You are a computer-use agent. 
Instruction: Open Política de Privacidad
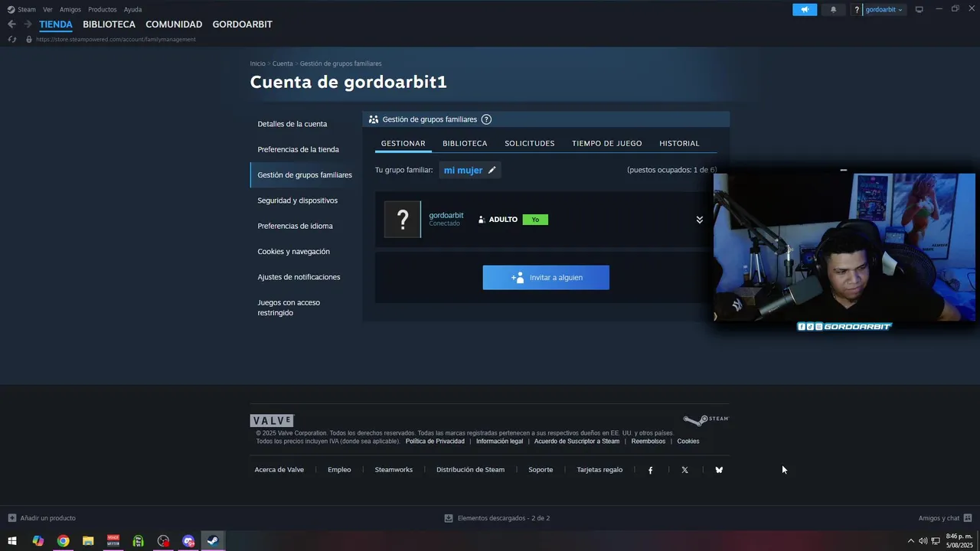click(x=435, y=442)
